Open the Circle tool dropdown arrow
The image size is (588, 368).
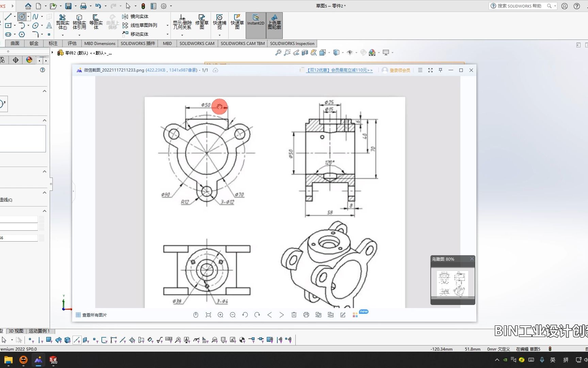28,16
